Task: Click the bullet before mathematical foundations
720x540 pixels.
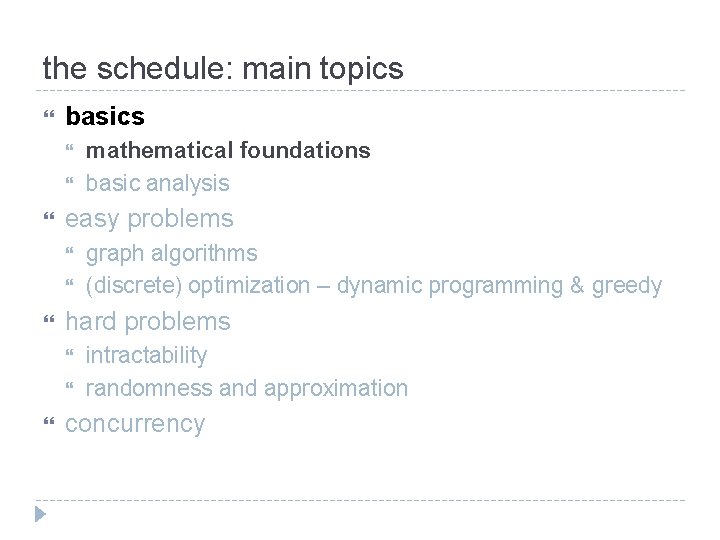Action: 69,148
